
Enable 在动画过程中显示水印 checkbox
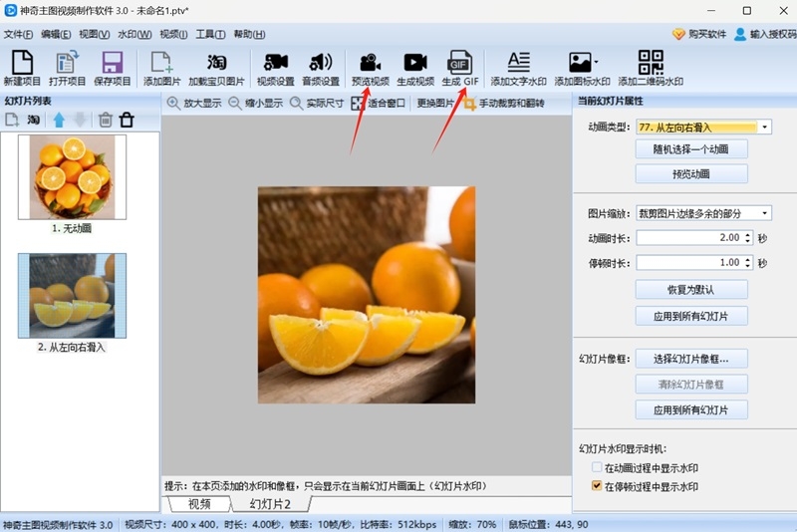pos(597,467)
